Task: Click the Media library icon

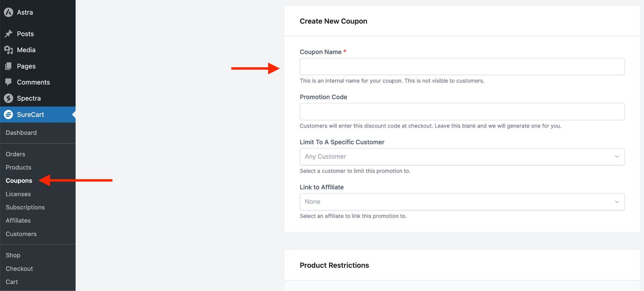Action: (9, 50)
